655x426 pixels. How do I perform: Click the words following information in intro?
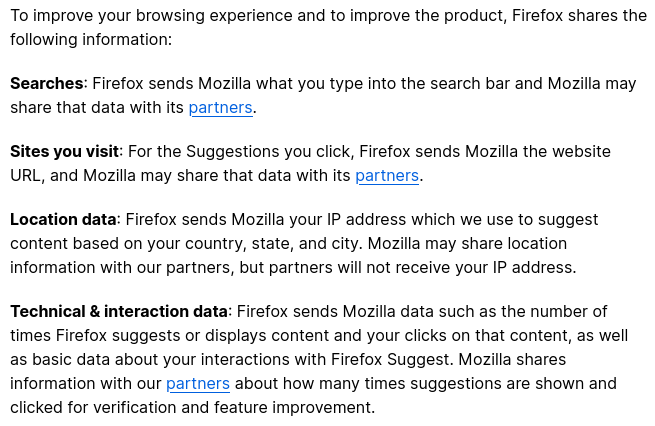click(89, 40)
